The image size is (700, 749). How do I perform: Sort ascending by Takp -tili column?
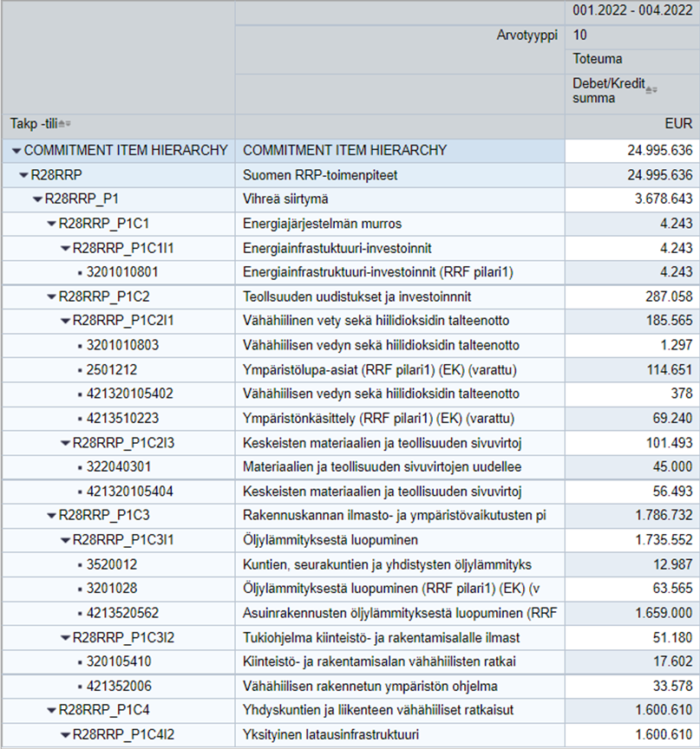[x=60, y=123]
